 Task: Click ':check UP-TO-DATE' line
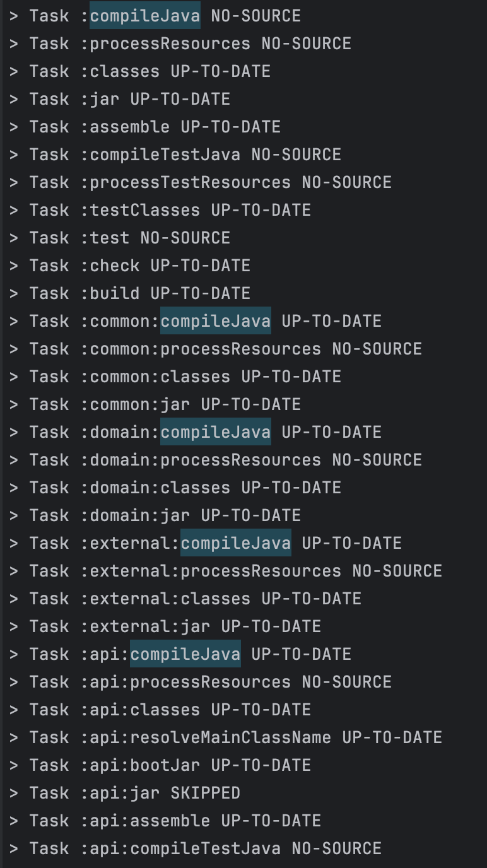point(130,266)
